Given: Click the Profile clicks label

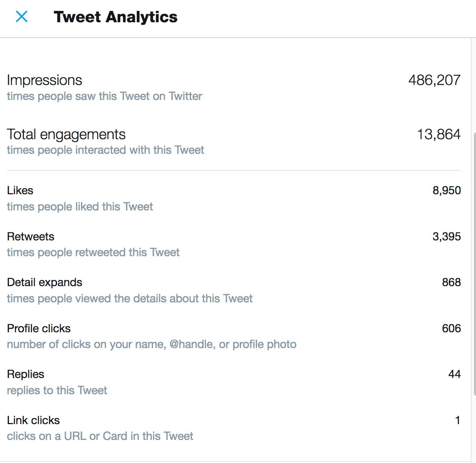Looking at the screenshot, I should 39,328.
